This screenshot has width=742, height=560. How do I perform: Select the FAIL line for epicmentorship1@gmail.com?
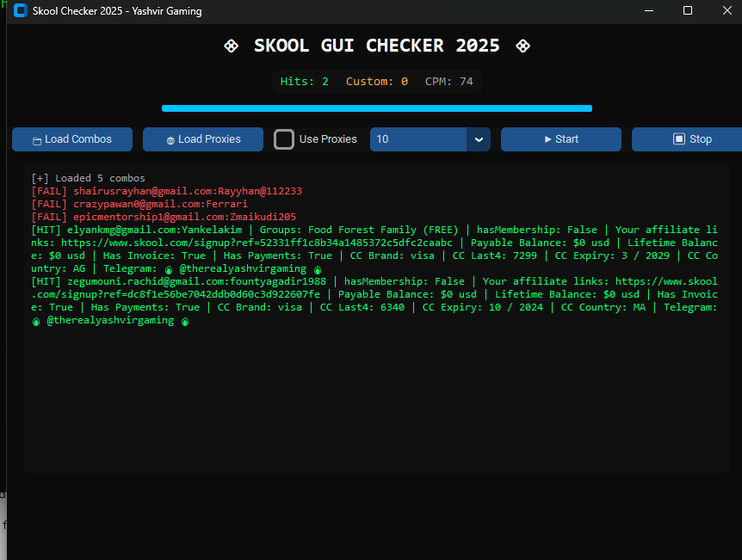tap(164, 217)
